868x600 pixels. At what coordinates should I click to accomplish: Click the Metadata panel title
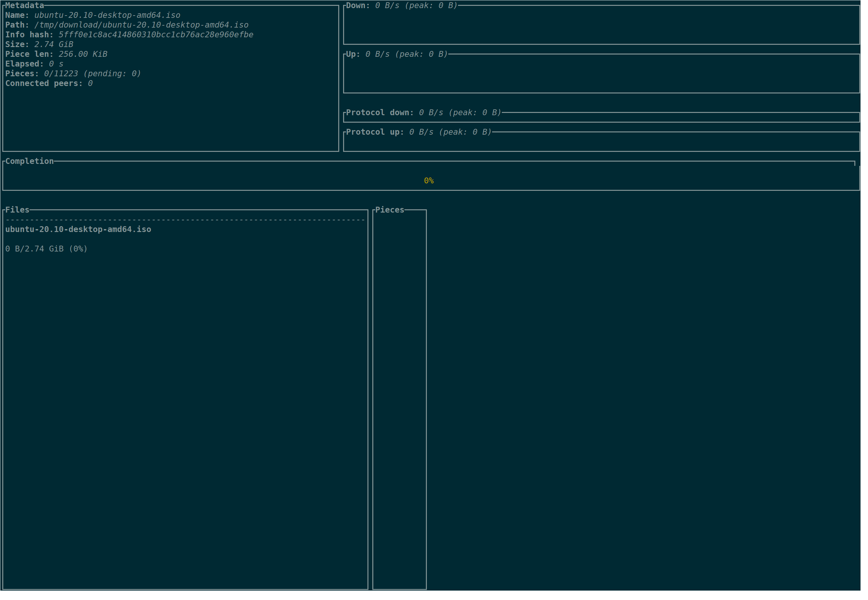[24, 5]
